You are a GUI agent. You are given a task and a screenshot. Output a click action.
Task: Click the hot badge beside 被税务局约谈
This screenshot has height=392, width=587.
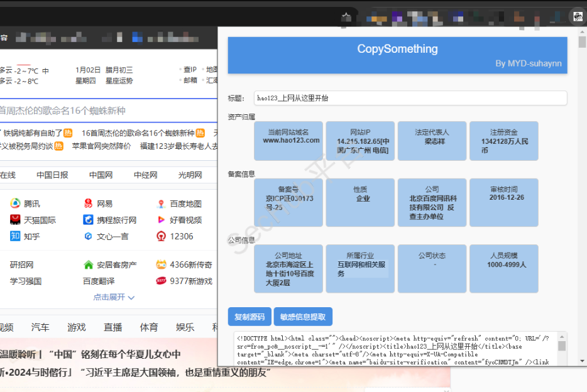point(59,146)
